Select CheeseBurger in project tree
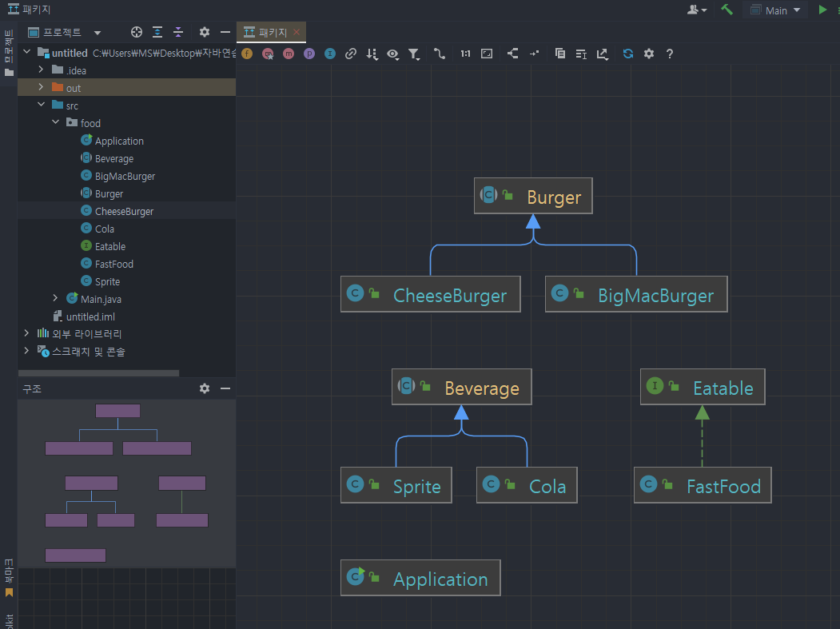 (125, 211)
